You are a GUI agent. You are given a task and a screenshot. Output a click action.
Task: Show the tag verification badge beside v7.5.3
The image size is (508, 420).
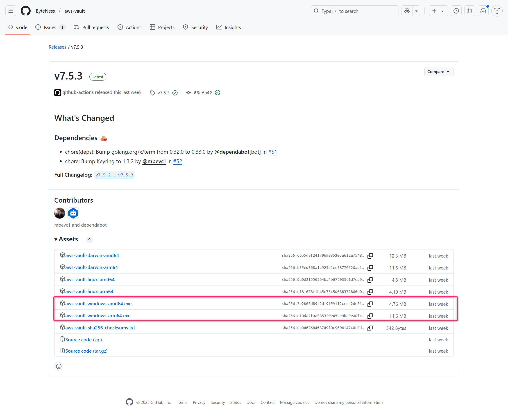point(175,93)
